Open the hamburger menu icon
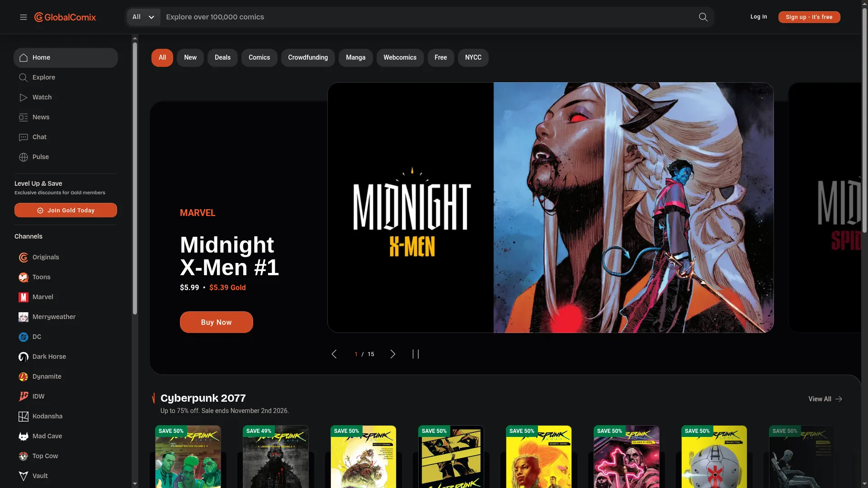The image size is (868, 488). pyautogui.click(x=24, y=17)
